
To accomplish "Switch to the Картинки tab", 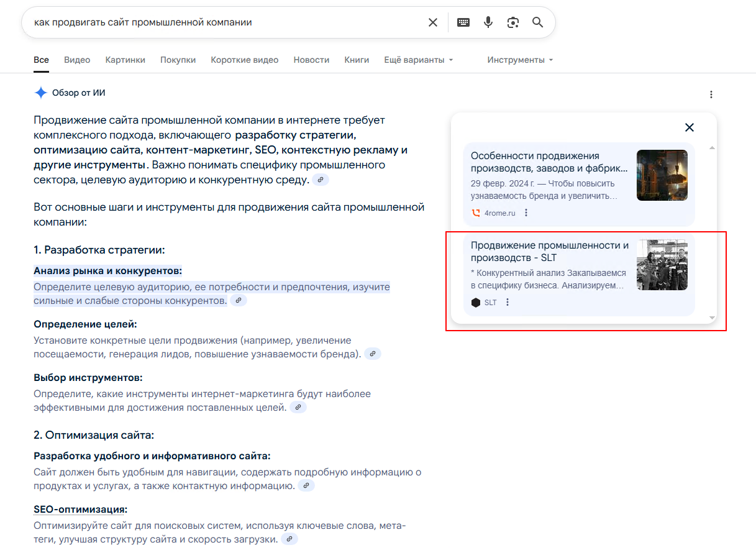I will click(x=125, y=60).
